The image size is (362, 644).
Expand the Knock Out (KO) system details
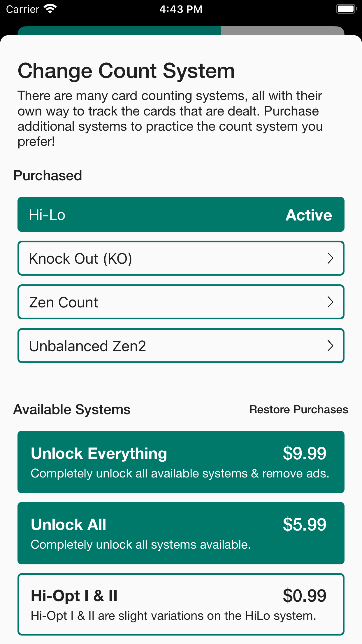tap(181, 258)
